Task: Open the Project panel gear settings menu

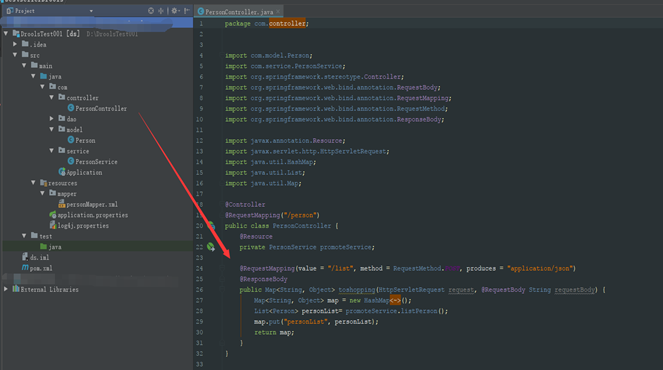Action: click(174, 11)
